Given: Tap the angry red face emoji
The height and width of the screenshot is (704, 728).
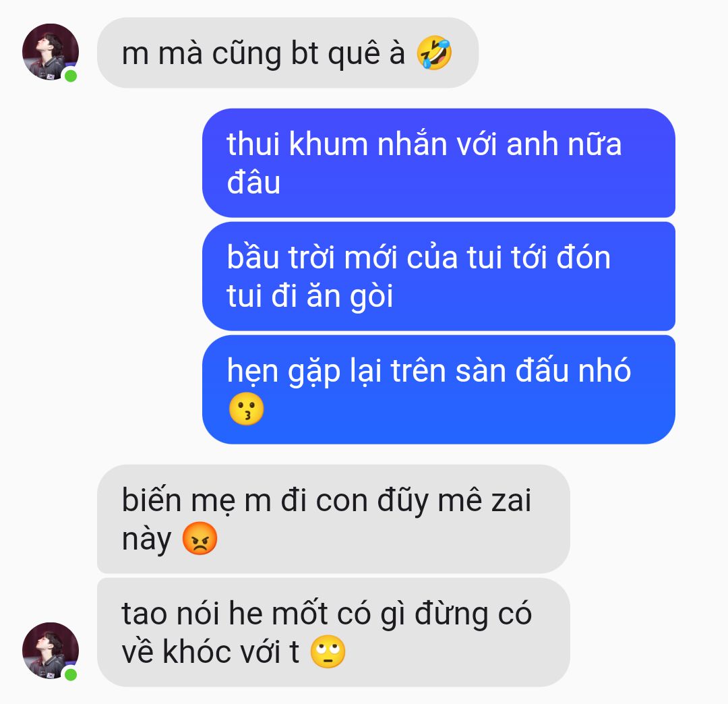Looking at the screenshot, I should 200,539.
